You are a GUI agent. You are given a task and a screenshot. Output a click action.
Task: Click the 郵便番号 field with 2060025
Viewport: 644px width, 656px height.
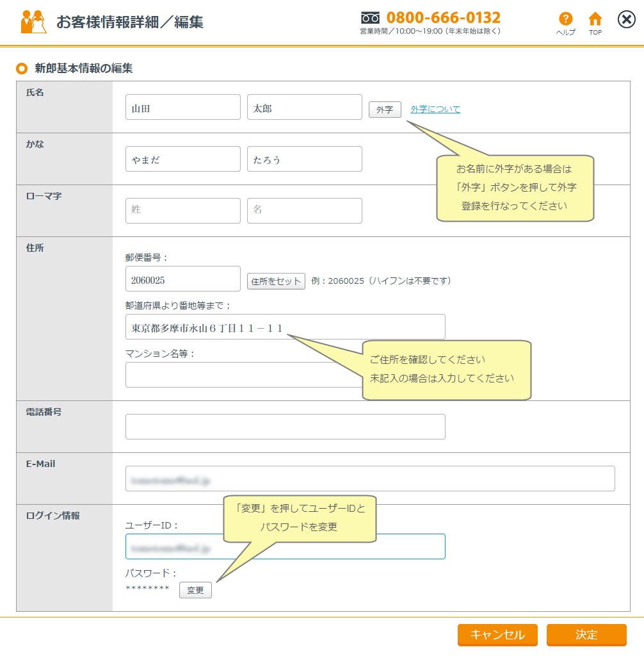point(182,279)
